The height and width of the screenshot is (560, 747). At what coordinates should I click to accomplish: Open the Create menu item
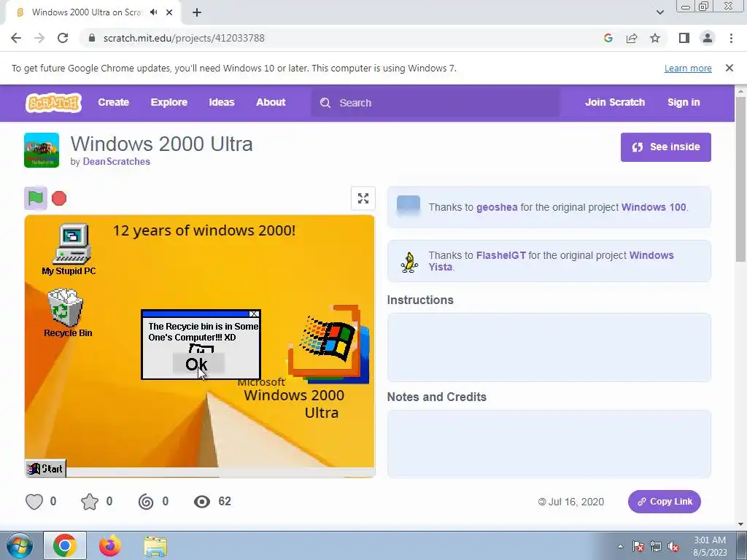click(x=113, y=102)
